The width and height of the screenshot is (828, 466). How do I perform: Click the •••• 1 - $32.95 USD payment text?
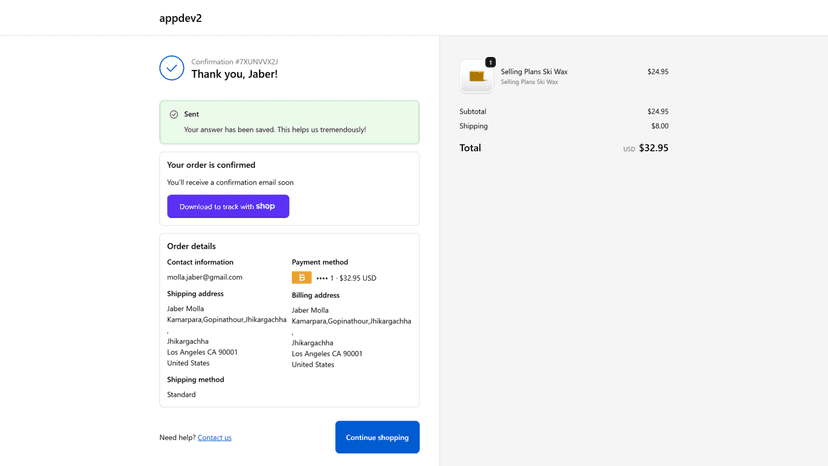click(x=346, y=278)
